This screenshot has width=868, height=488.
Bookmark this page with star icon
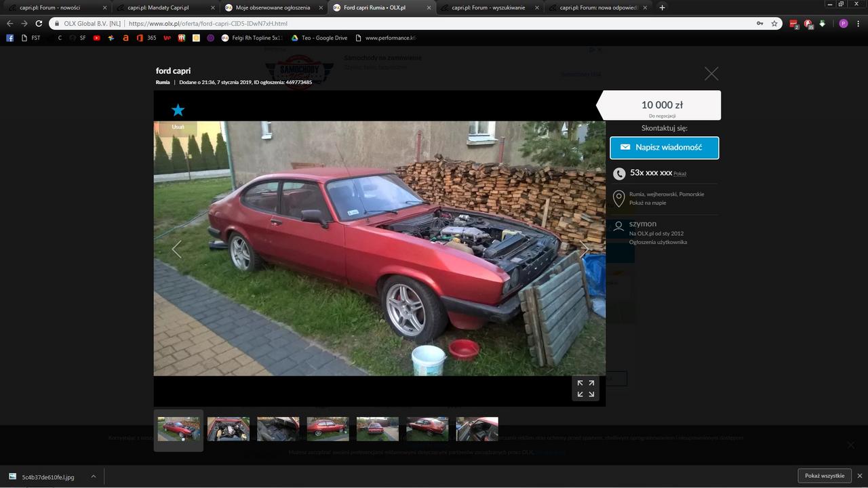click(x=774, y=23)
